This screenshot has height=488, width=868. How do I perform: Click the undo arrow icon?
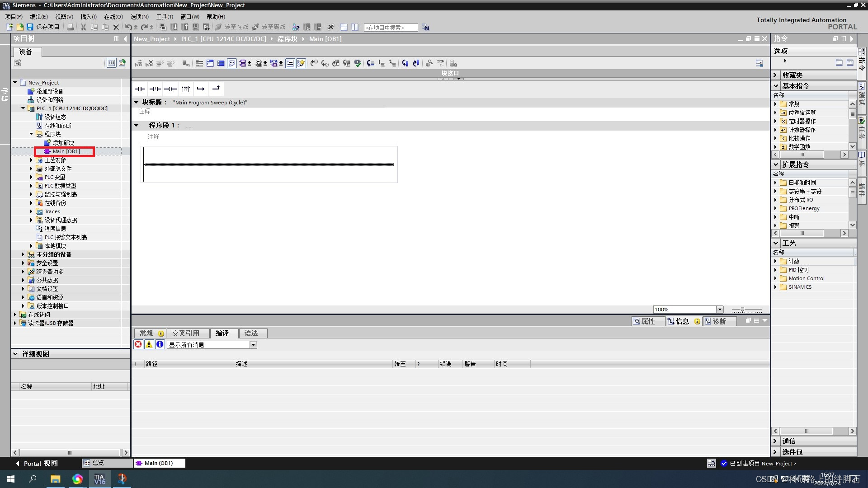tap(128, 27)
